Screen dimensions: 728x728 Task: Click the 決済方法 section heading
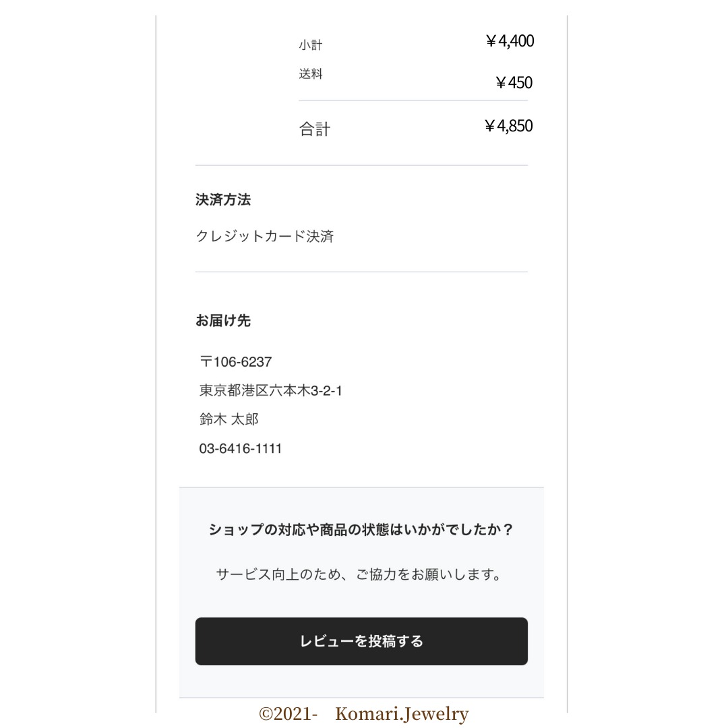[x=223, y=200]
